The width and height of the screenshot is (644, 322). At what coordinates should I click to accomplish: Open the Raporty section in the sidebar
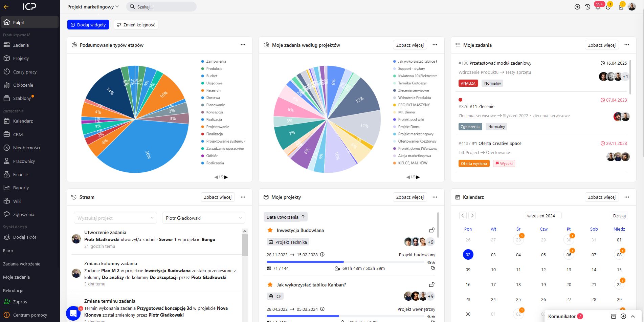21,188
